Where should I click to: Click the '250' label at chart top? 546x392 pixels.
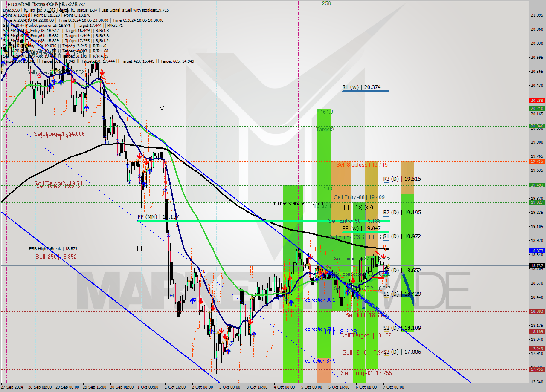point(326,3)
